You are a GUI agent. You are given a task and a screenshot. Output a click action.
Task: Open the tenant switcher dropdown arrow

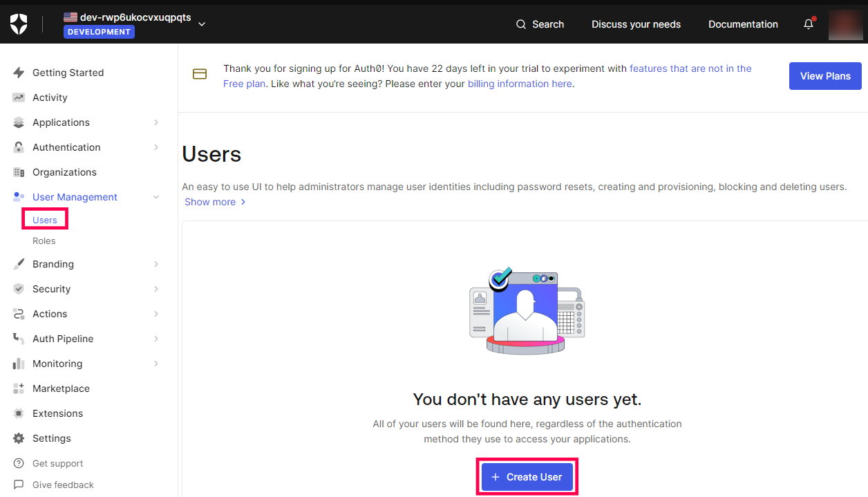[x=202, y=24]
